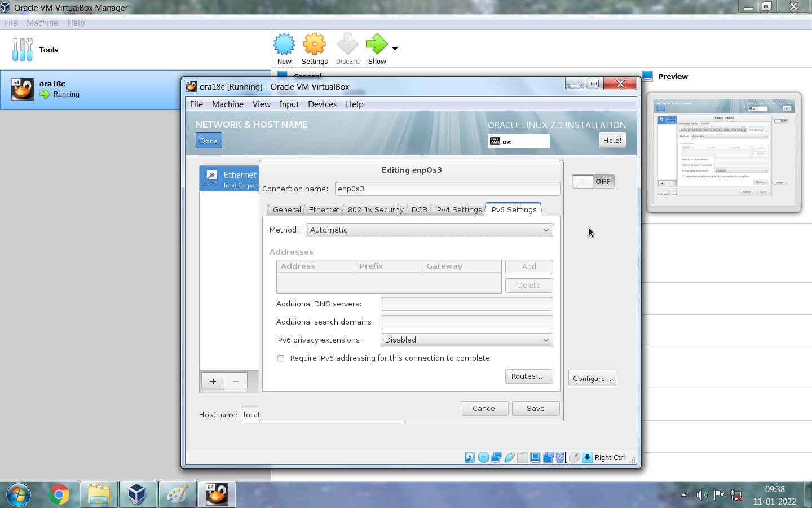Click the keyboard layout us indicator
This screenshot has height=508, width=812.
point(519,142)
